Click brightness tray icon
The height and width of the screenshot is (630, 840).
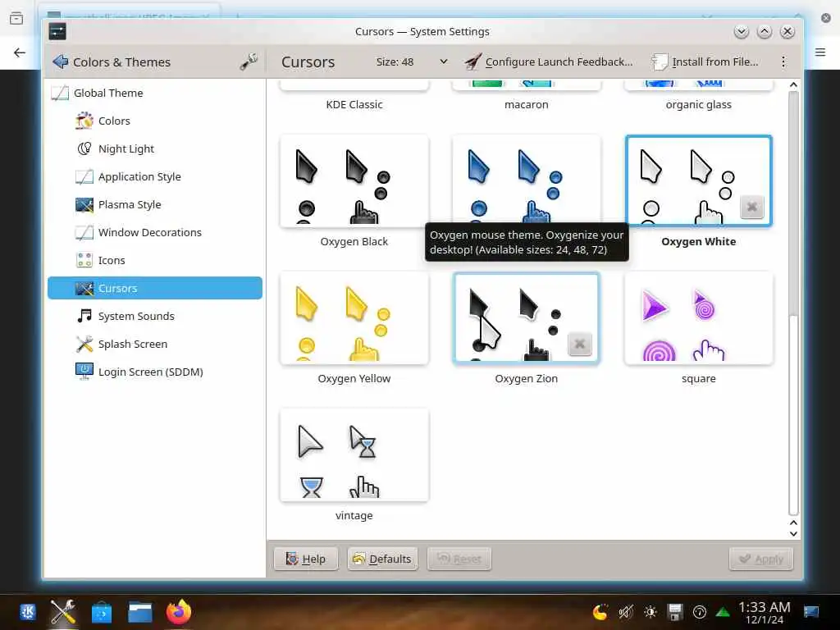coord(651,612)
